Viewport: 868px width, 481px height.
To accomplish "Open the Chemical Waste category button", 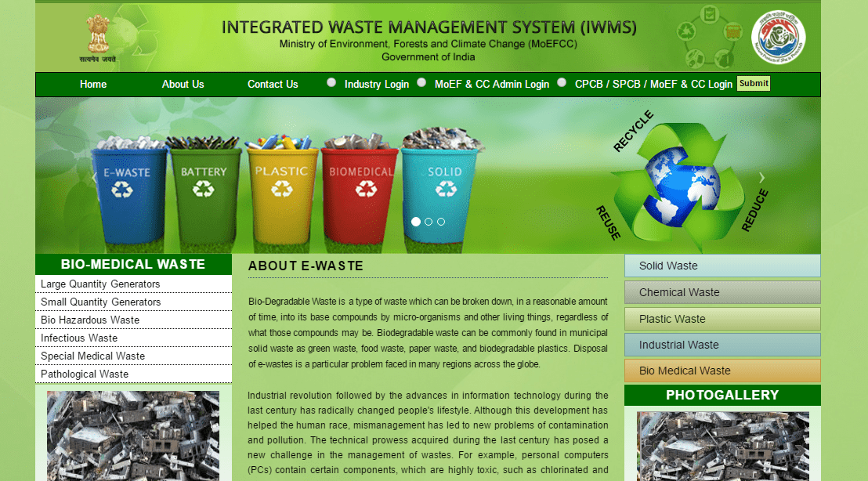I will coord(722,292).
